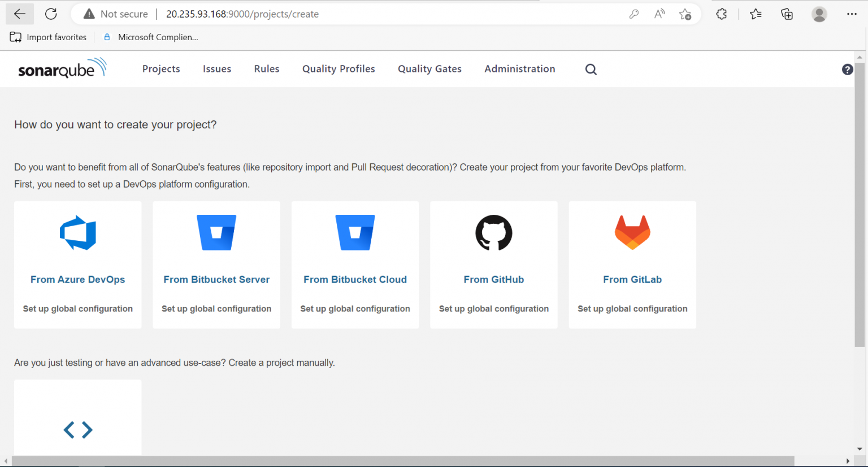Open the Administration menu
868x467 pixels.
tap(519, 68)
